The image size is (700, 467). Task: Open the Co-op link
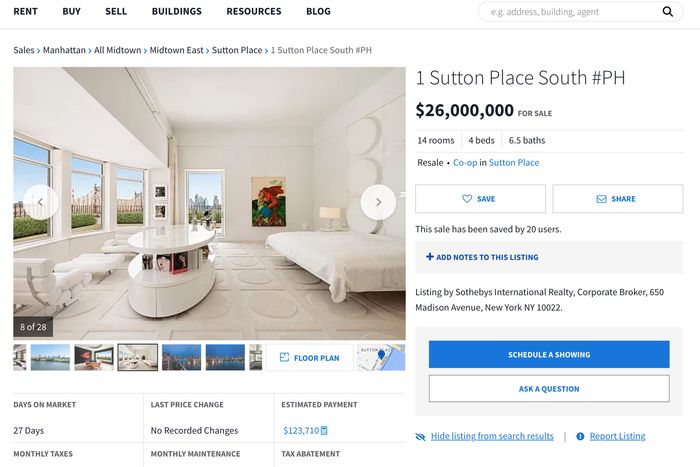[x=465, y=163]
